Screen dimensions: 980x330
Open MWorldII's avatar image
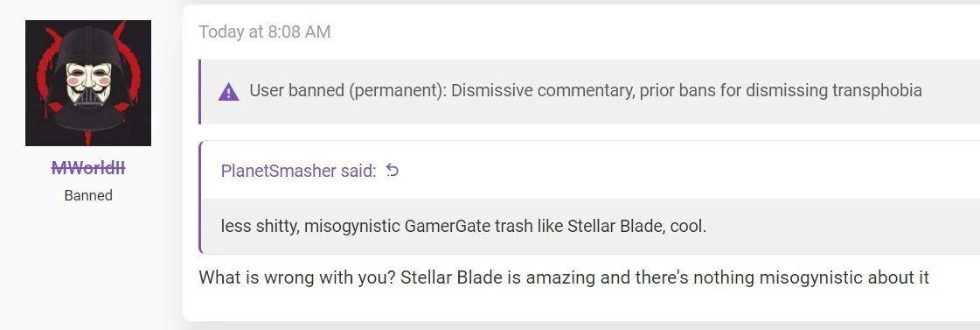[88, 82]
